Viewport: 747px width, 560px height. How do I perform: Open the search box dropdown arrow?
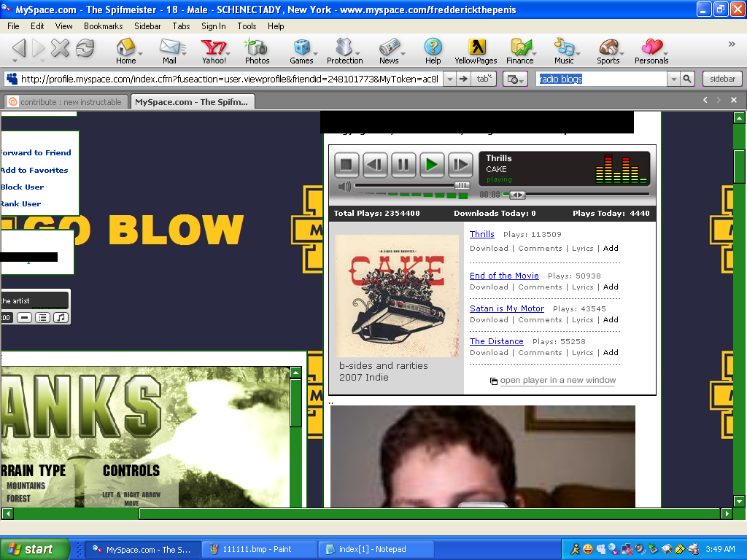pyautogui.click(x=673, y=79)
